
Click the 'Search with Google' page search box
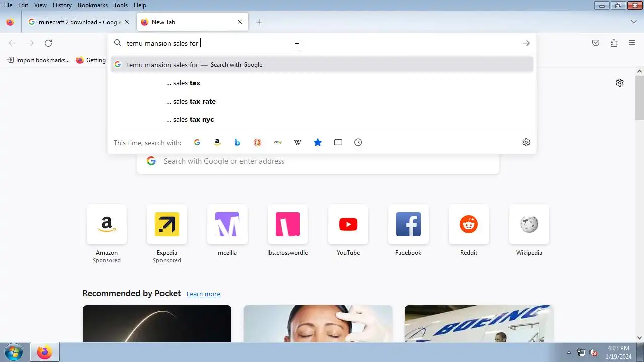tap(318, 161)
